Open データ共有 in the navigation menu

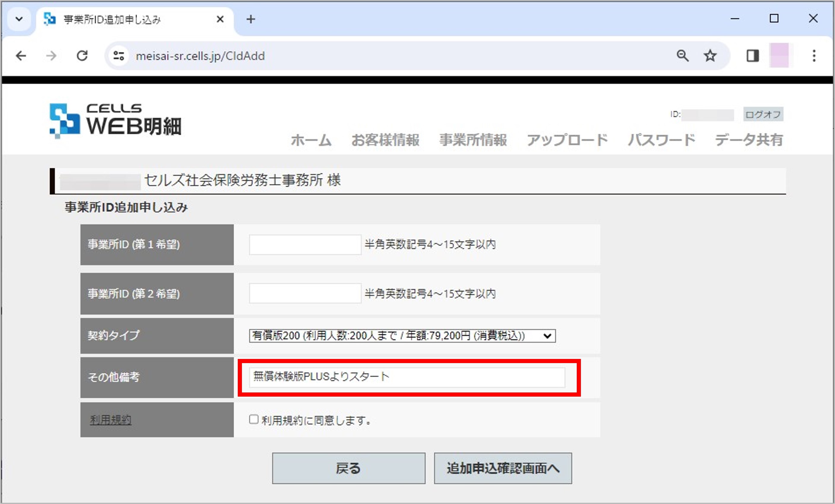[749, 139]
